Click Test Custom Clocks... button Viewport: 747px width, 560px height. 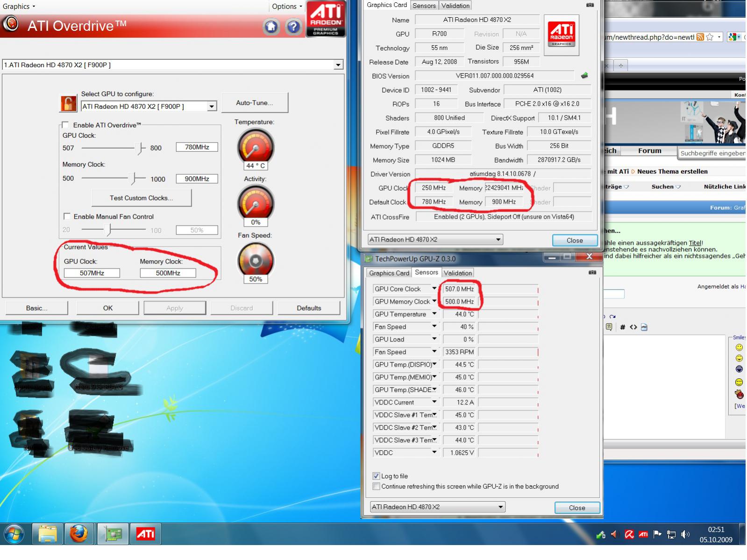click(142, 198)
